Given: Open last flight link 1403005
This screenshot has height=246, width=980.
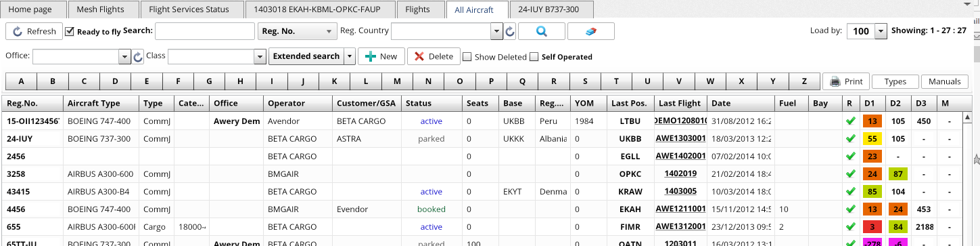Looking at the screenshot, I should (680, 191).
